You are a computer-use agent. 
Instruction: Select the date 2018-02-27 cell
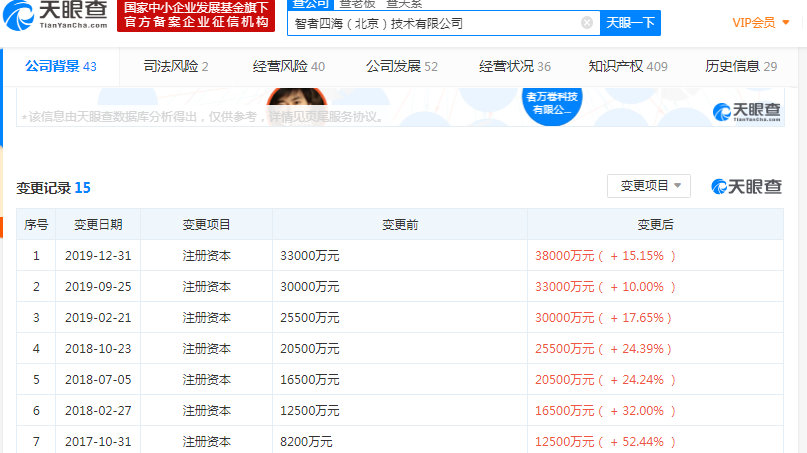(98, 411)
